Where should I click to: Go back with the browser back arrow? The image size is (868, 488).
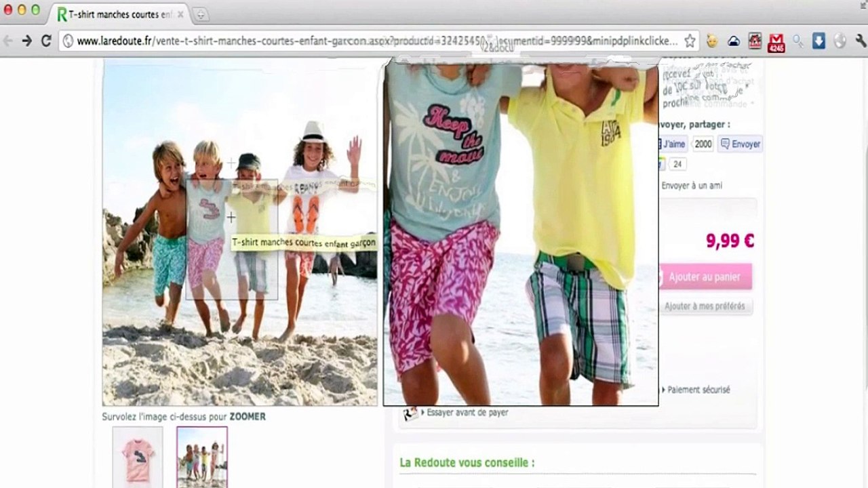[x=7, y=41]
